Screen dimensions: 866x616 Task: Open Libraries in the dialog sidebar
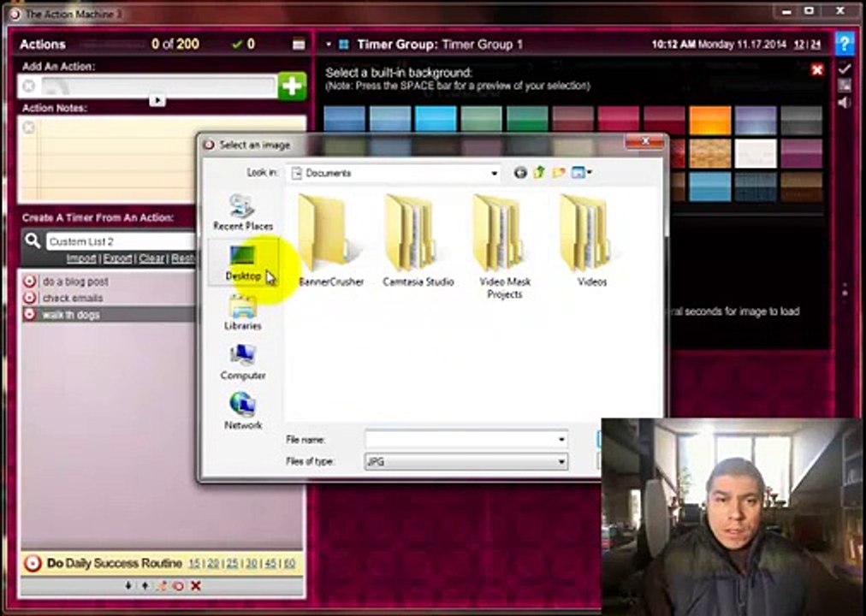click(x=242, y=312)
